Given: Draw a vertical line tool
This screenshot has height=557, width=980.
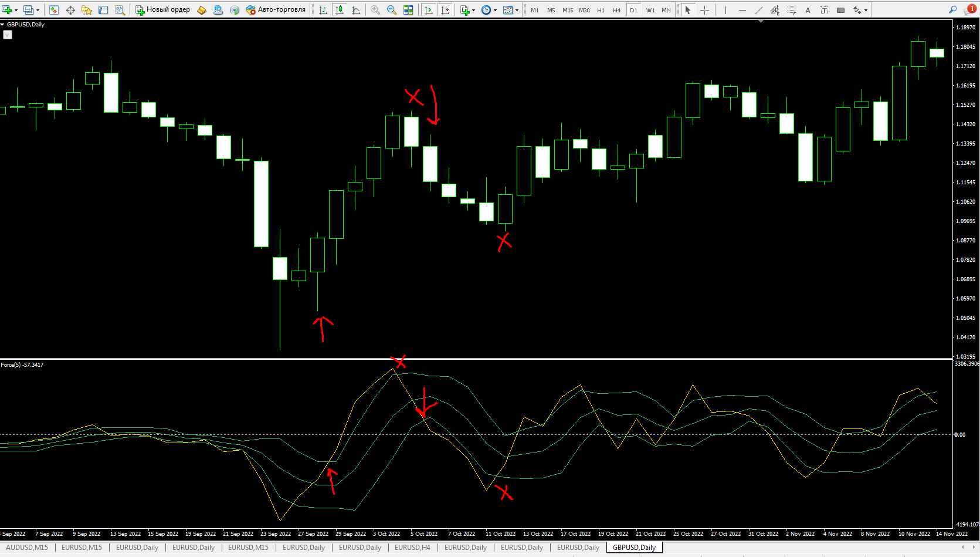Looking at the screenshot, I should (725, 10).
